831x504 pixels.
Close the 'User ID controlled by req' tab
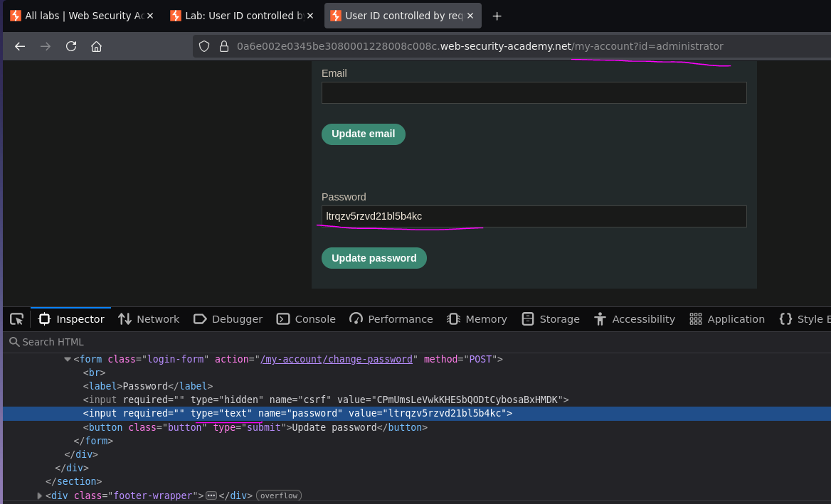470,16
